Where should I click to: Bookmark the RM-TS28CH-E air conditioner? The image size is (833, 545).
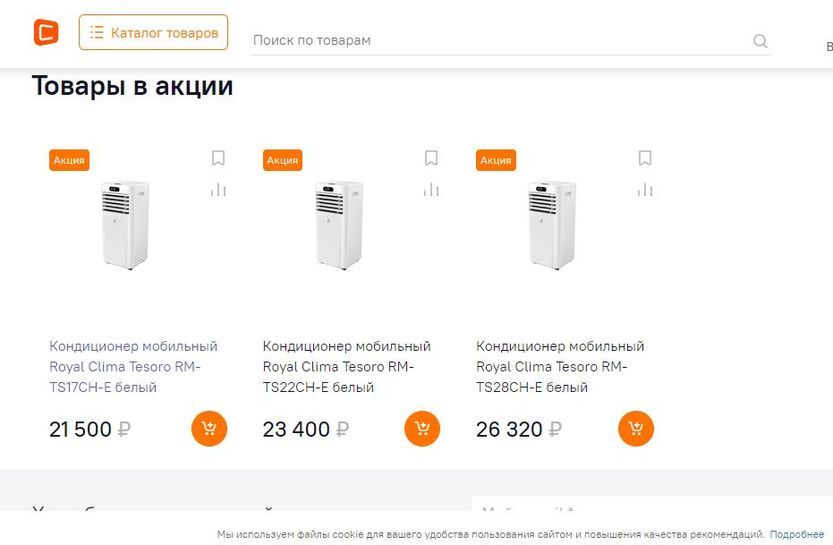(645, 158)
